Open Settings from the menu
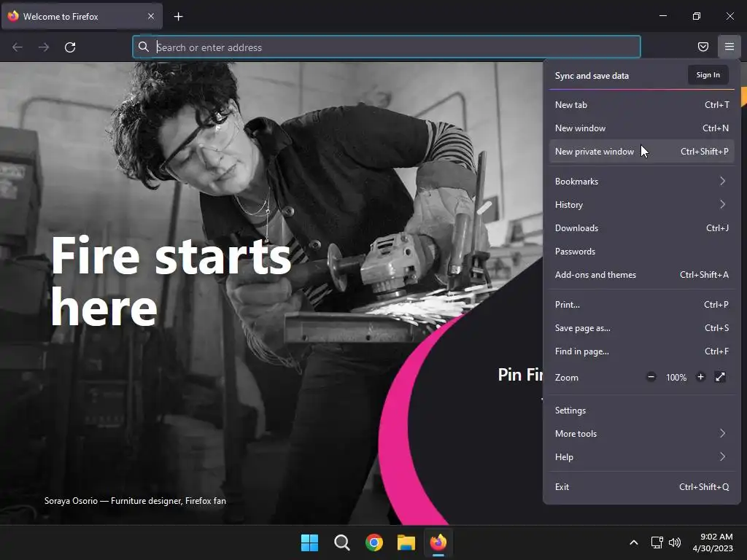Viewport: 747px width, 560px height. point(642,411)
